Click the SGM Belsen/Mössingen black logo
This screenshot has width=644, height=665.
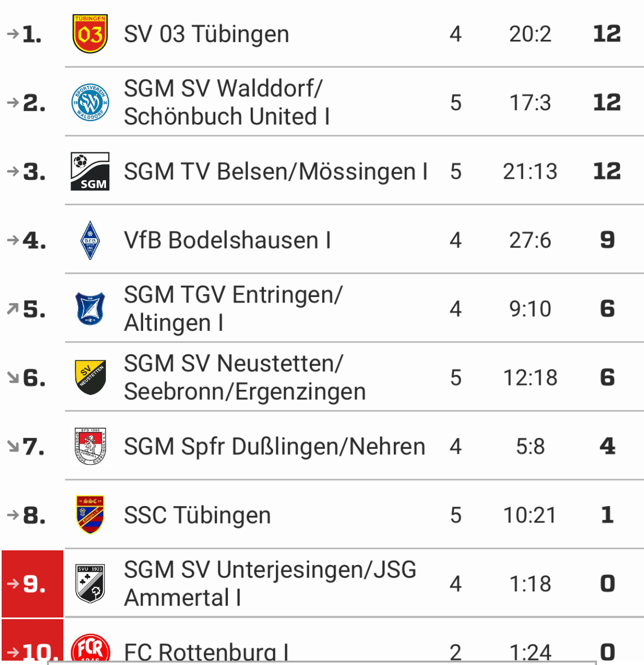90,171
